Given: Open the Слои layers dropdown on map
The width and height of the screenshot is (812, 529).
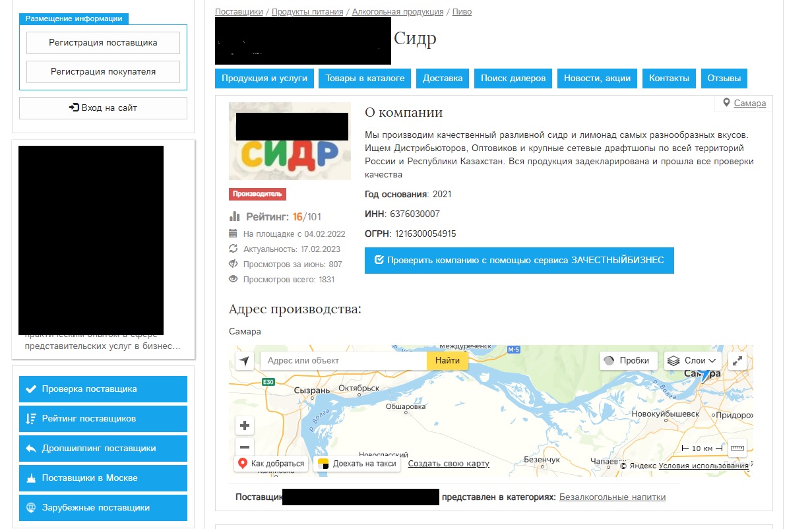Looking at the screenshot, I should coord(692,361).
